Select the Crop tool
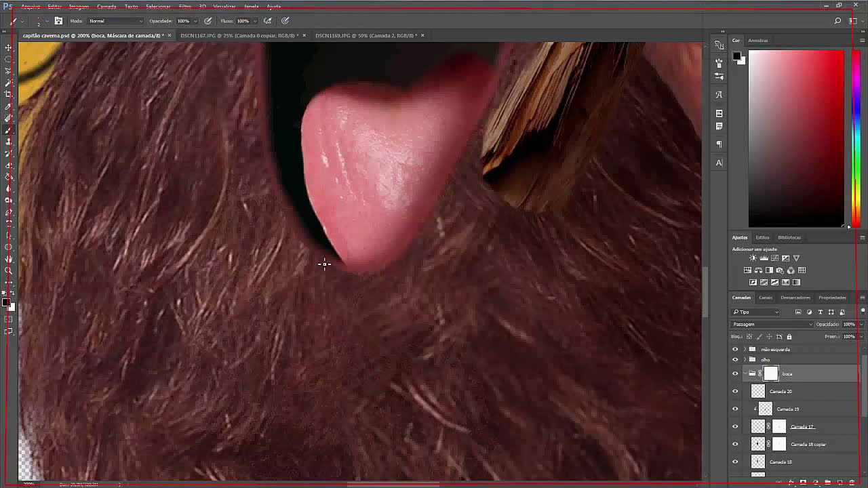Viewport: 868px width, 488px height. click(8, 94)
